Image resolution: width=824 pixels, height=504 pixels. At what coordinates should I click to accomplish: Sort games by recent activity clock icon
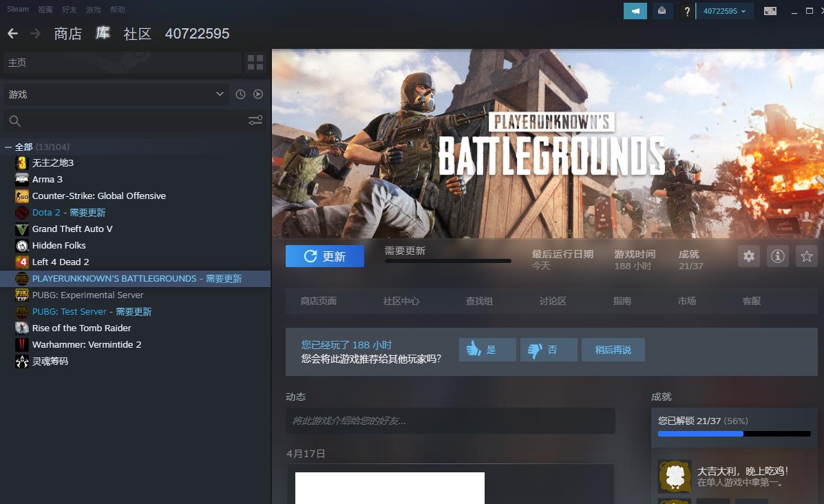click(x=240, y=94)
